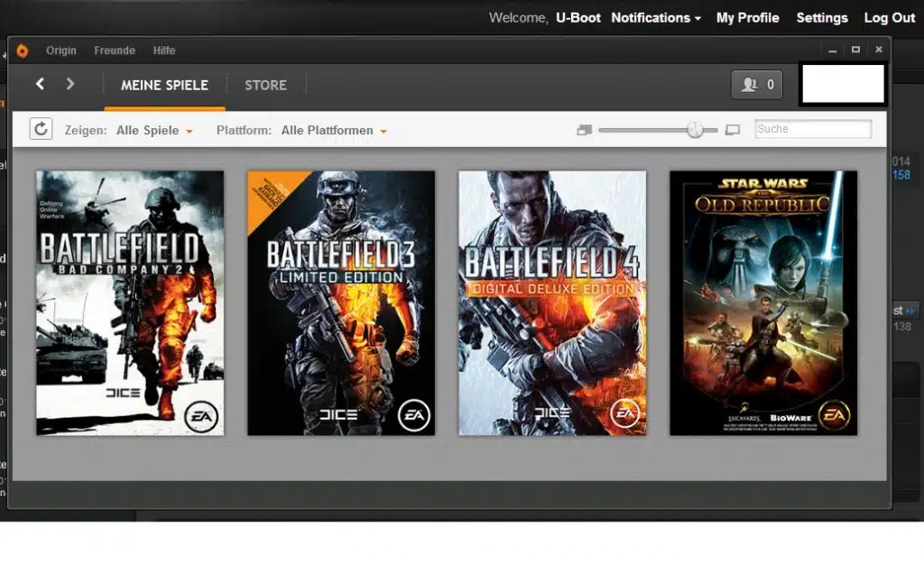Go forward with the right arrow
This screenshot has height=561, width=924.
coord(70,84)
